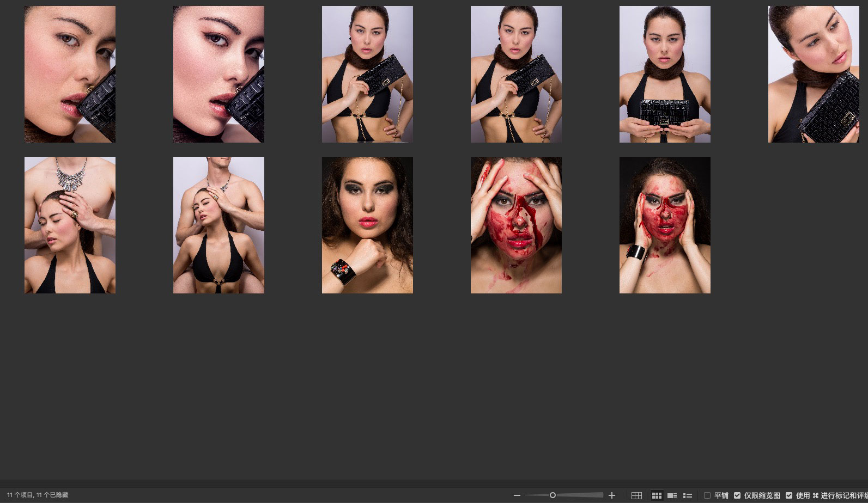Enable the 平铺 checkbox
The height and width of the screenshot is (503, 868).
tap(707, 495)
